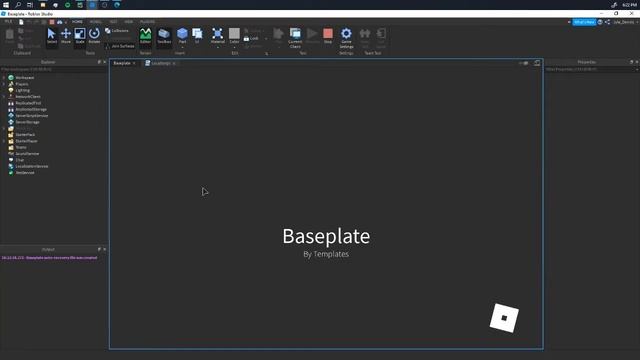Open the username account dropdown

point(625,22)
